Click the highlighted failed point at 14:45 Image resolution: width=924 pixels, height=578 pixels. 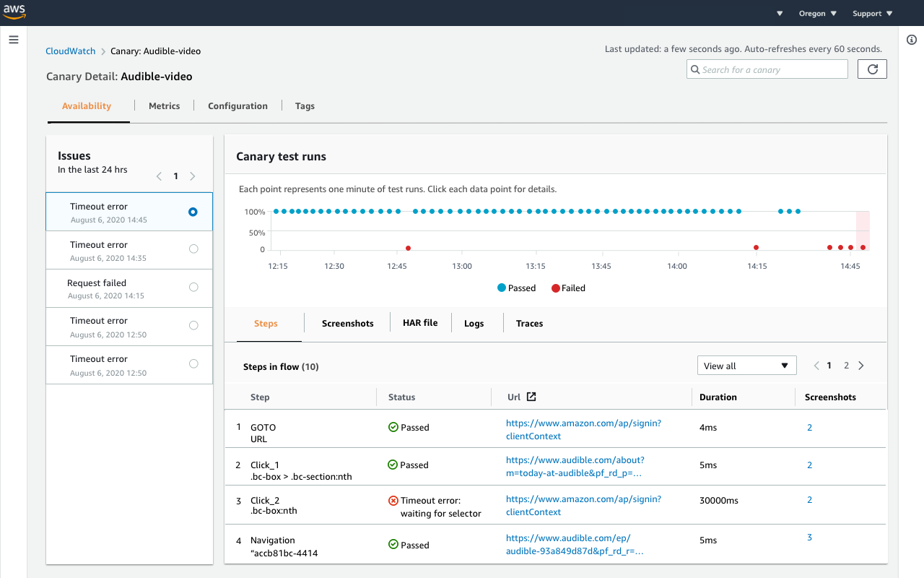coord(863,247)
